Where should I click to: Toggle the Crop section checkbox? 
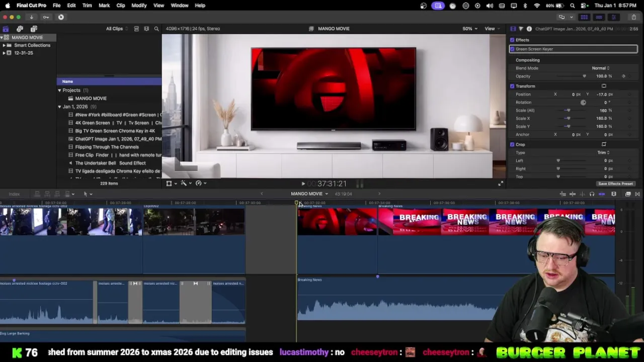tap(512, 144)
